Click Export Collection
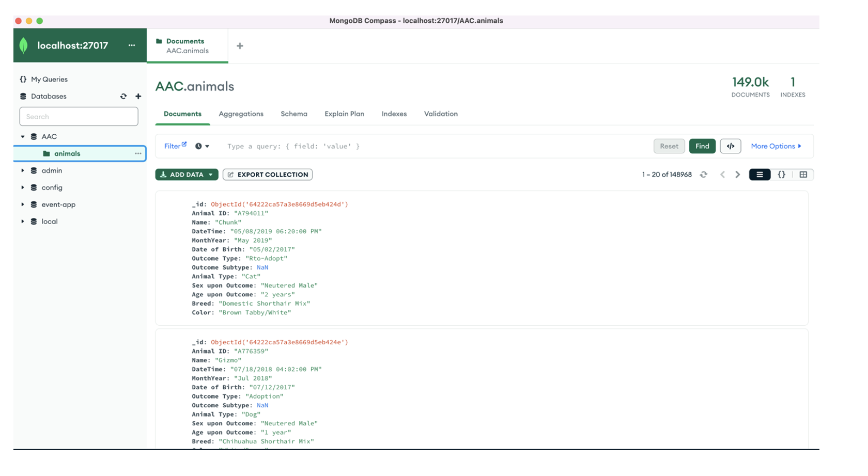 (268, 175)
